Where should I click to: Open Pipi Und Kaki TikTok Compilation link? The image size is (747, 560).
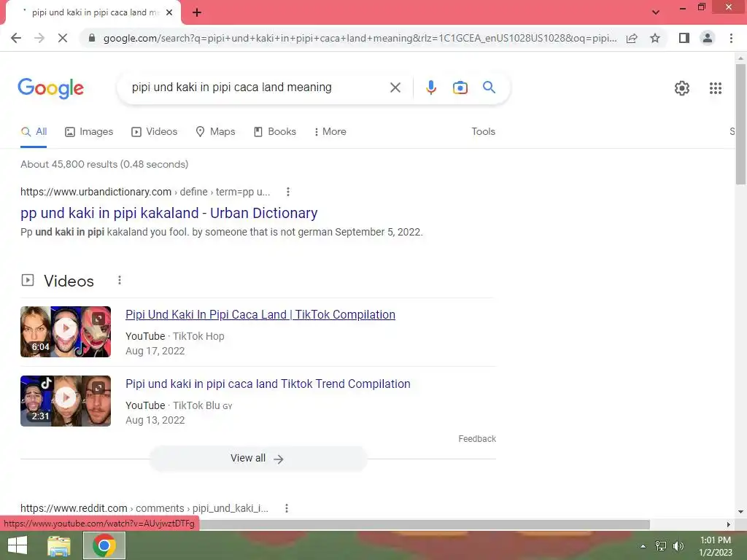click(x=260, y=315)
